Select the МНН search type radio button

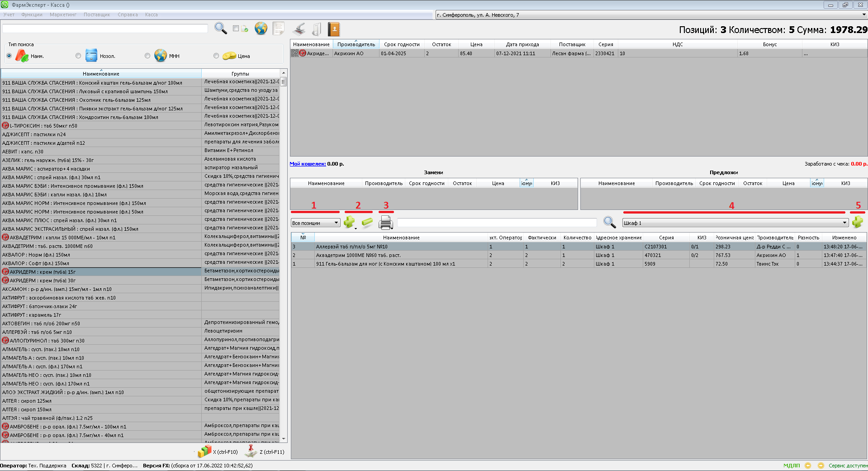(x=147, y=56)
